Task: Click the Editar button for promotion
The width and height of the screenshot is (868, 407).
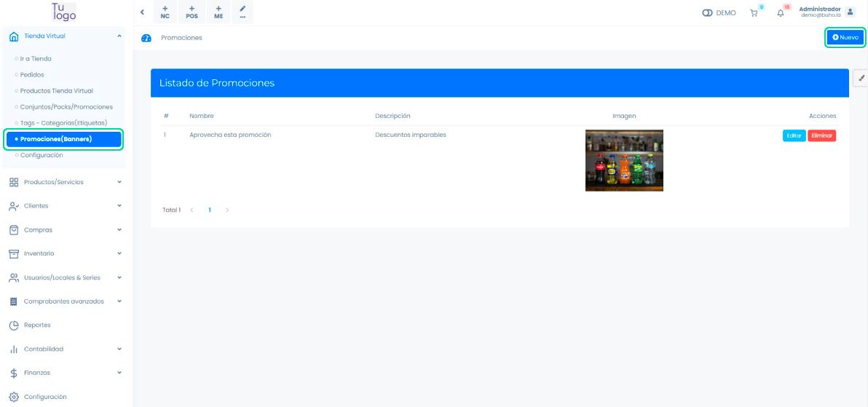Action: 794,135
